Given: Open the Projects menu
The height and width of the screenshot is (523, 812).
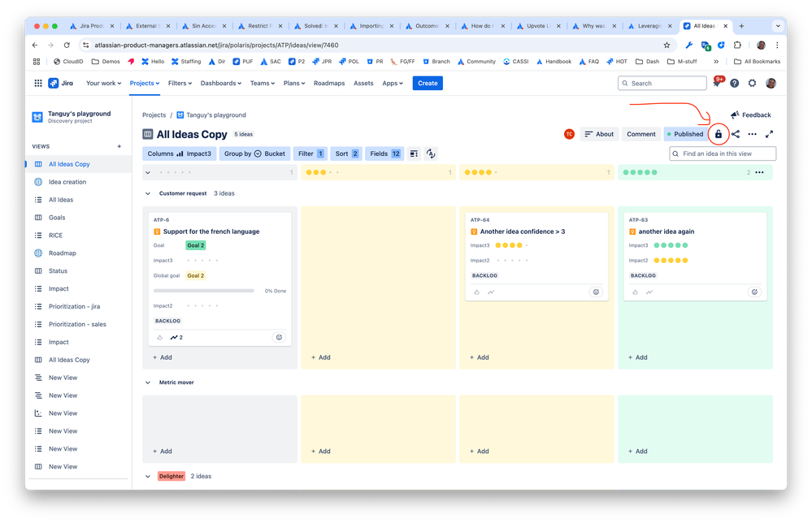Looking at the screenshot, I should 145,84.
